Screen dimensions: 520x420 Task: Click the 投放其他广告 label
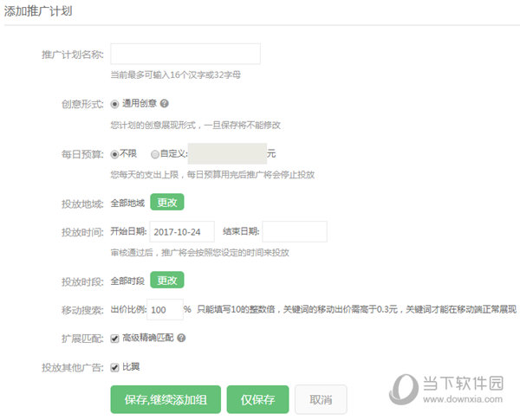73,368
